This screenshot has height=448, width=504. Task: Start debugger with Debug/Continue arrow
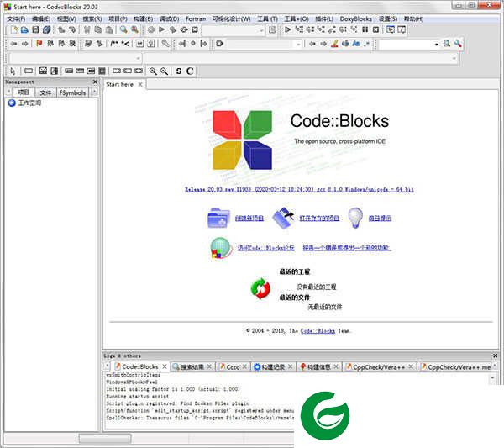[x=287, y=29]
